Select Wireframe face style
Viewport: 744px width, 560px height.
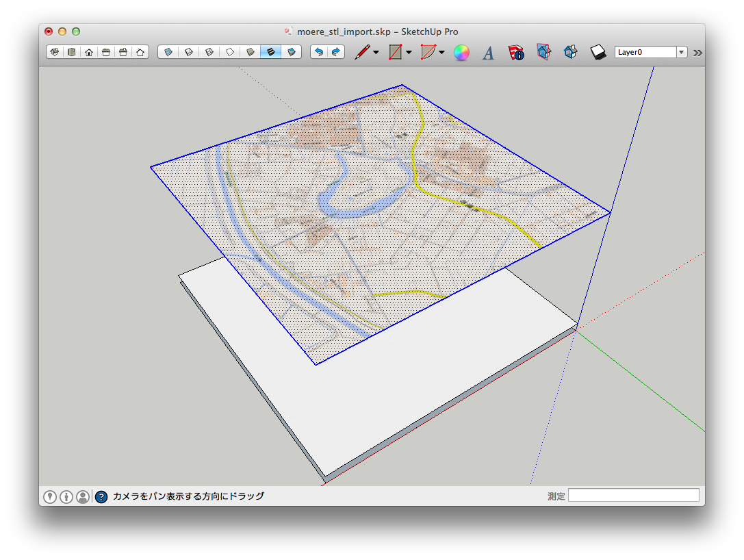pos(209,52)
